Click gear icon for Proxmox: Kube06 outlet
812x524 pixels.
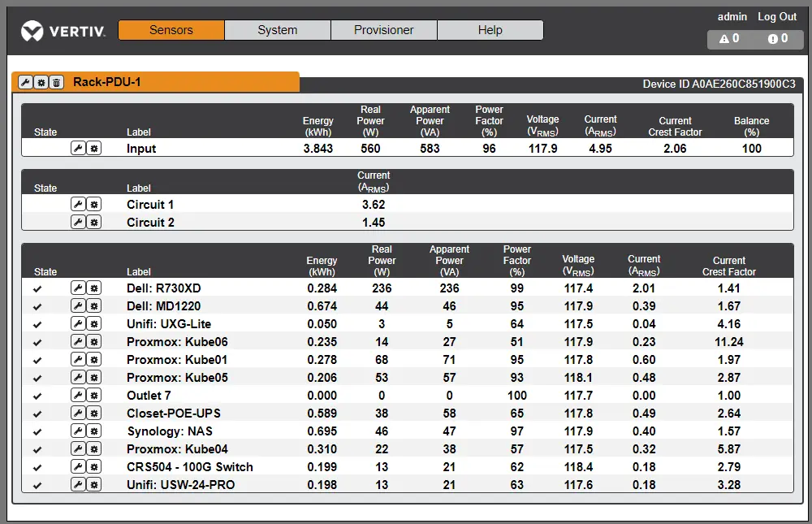94,342
